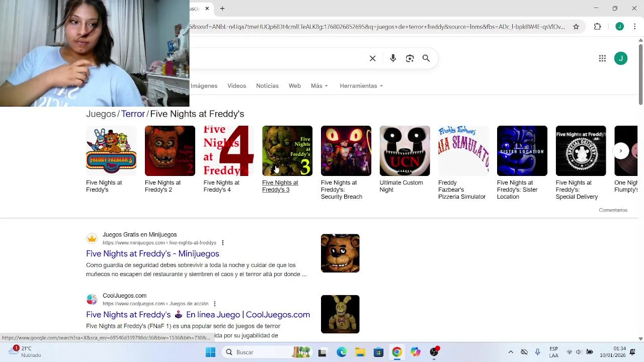The width and height of the screenshot is (644, 362).
Task: Start voice search with the microphone icon
Action: 393,58
